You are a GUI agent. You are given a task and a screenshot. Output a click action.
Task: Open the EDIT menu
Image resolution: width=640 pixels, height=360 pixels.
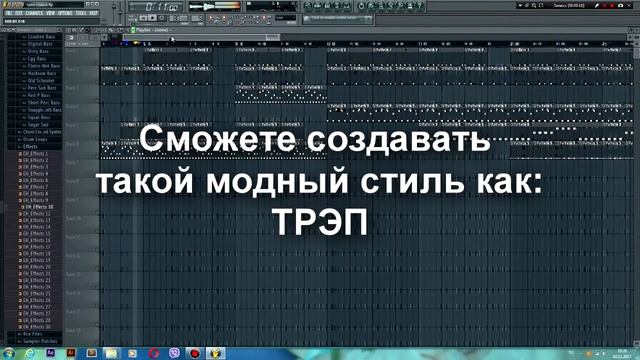click(19, 13)
